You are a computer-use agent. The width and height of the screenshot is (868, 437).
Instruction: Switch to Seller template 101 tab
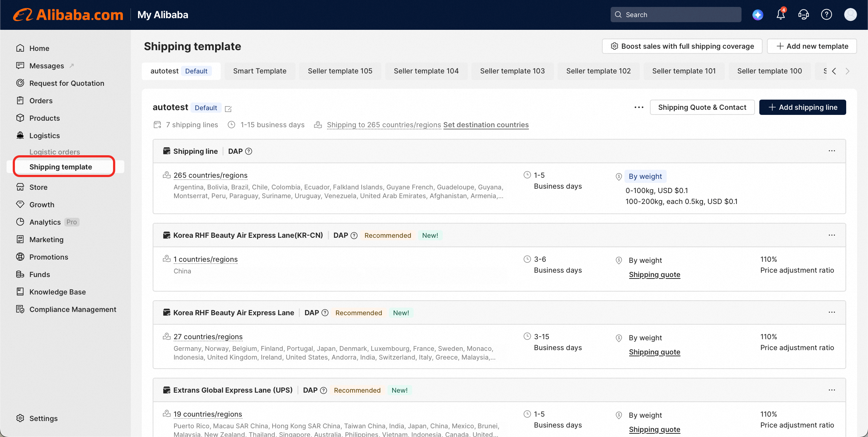[x=684, y=71]
